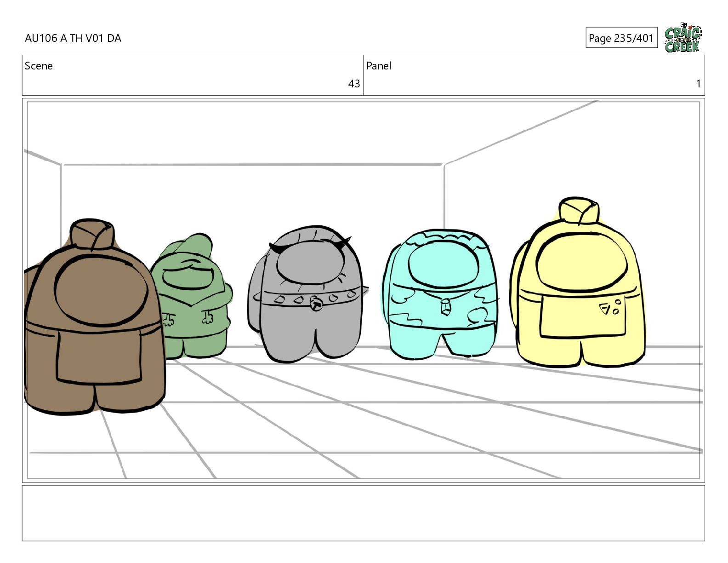Click the brown crewmate character
This screenshot has width=728, height=563.
tap(94, 317)
